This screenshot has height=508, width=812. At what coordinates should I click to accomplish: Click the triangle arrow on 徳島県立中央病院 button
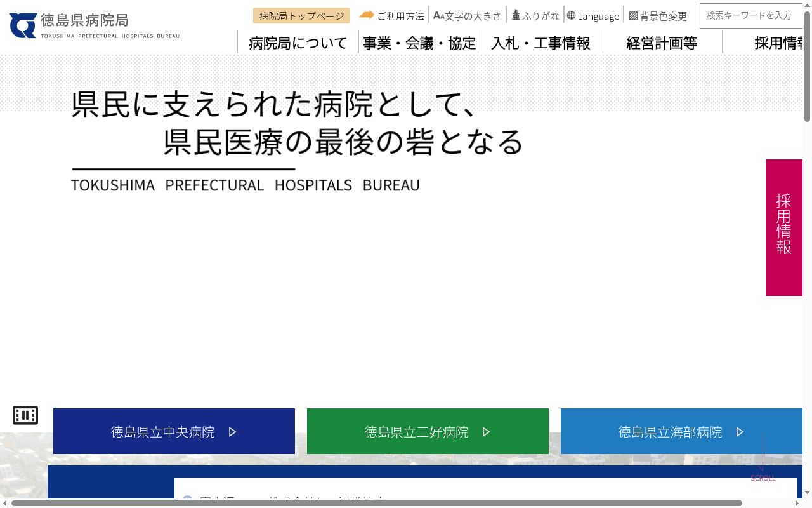point(232,432)
